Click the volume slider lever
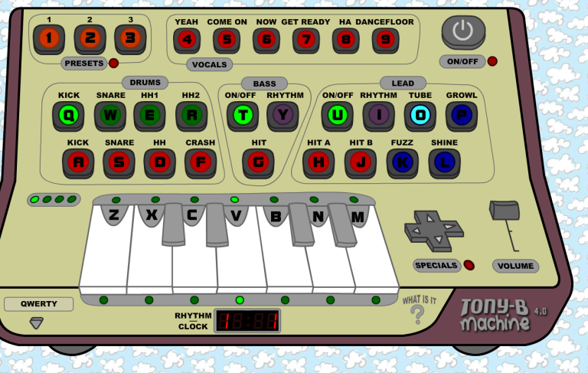588x373 pixels. point(505,211)
